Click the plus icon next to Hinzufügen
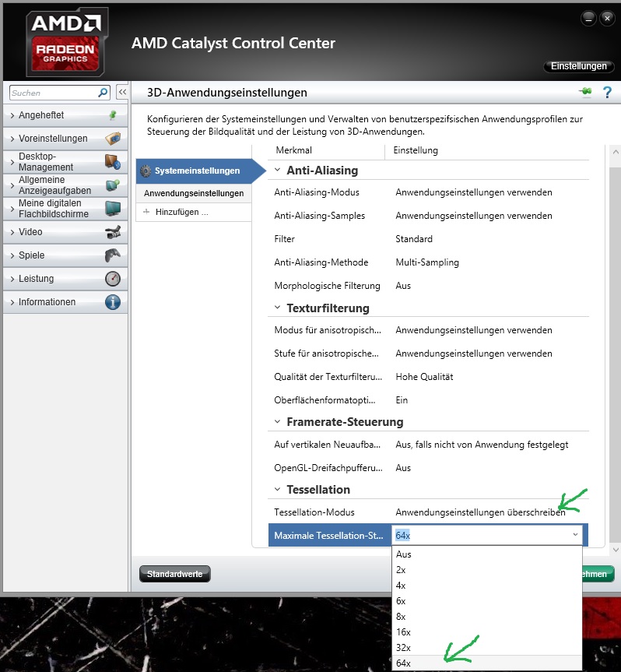Image resolution: width=621 pixels, height=672 pixels. click(x=146, y=212)
